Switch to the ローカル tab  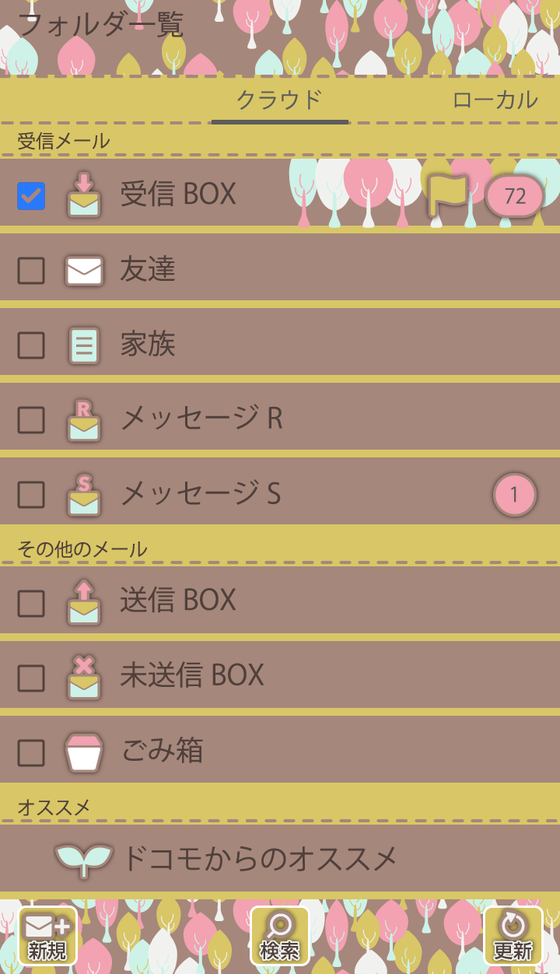coord(495,100)
